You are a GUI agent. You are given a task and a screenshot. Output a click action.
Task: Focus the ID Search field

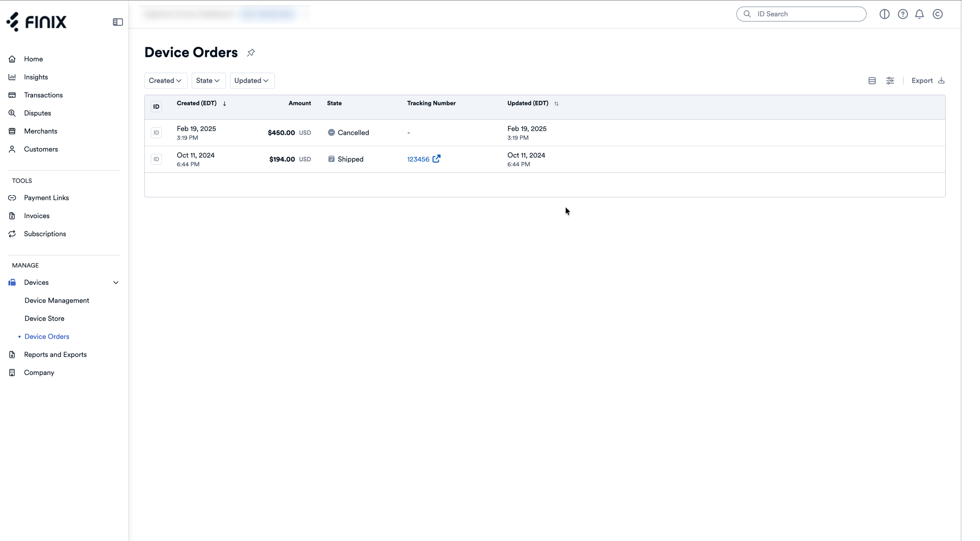point(801,14)
